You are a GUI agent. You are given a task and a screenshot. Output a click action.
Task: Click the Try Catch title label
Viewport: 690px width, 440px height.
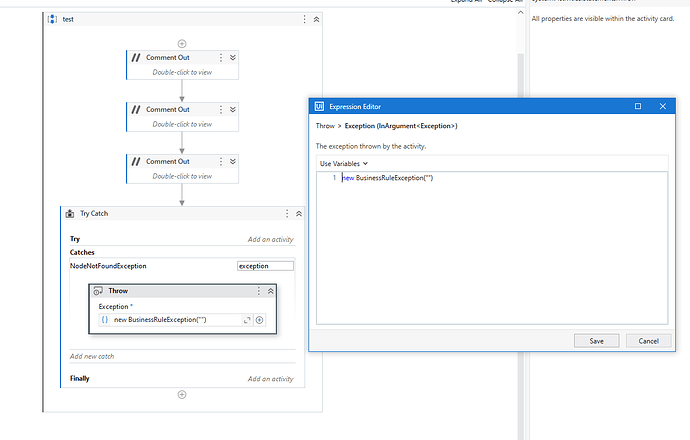[94, 213]
